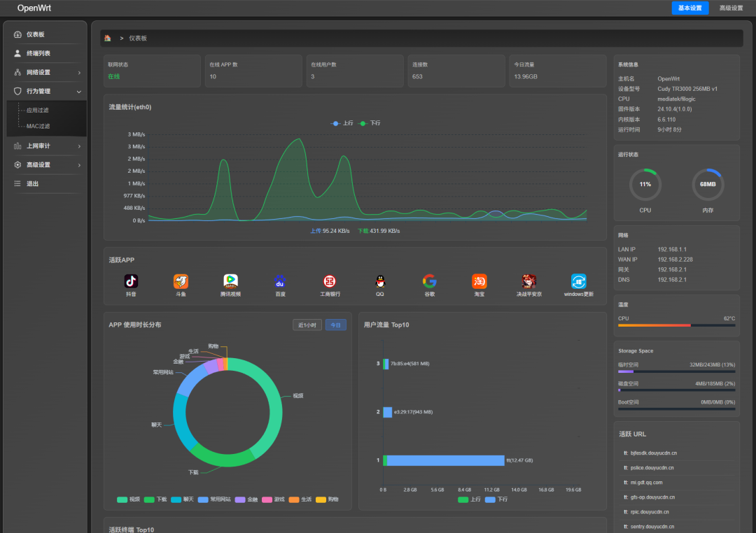Toggle the 上行 series in traffic chart legend

(x=342, y=123)
